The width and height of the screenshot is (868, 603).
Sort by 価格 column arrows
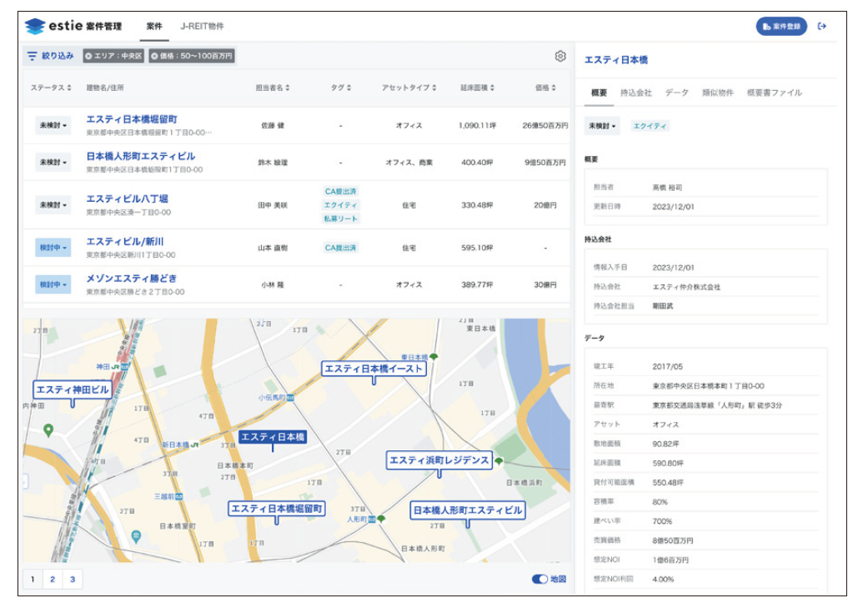(x=555, y=88)
